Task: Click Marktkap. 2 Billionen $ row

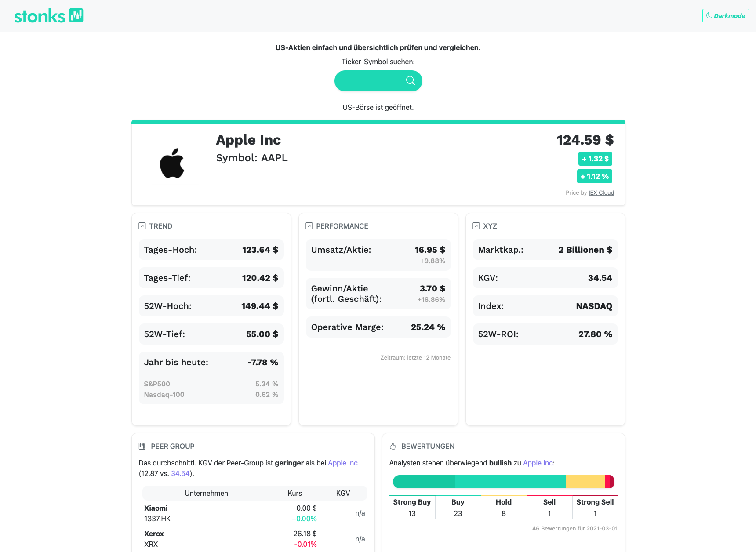Action: [545, 250]
